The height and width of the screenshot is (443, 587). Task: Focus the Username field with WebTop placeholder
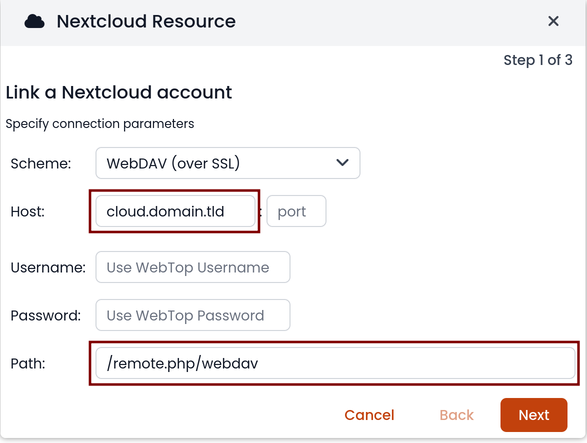coord(193,267)
